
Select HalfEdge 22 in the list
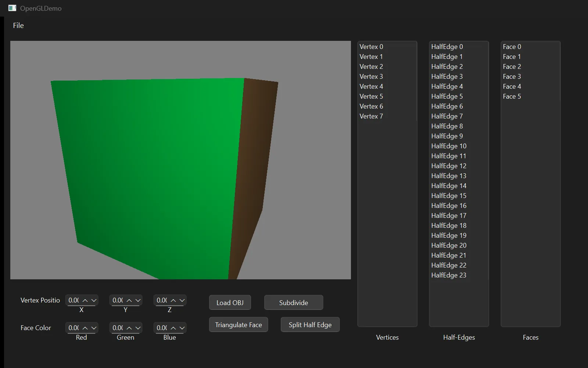pyautogui.click(x=459, y=265)
